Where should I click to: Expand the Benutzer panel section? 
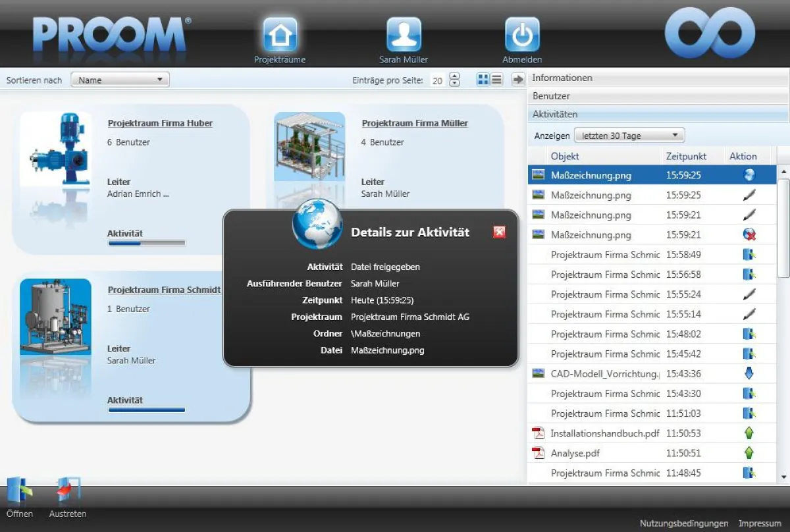pyautogui.click(x=658, y=96)
